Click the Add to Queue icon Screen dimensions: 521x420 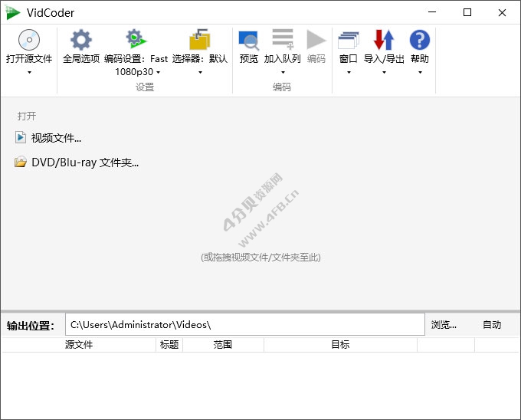(283, 39)
